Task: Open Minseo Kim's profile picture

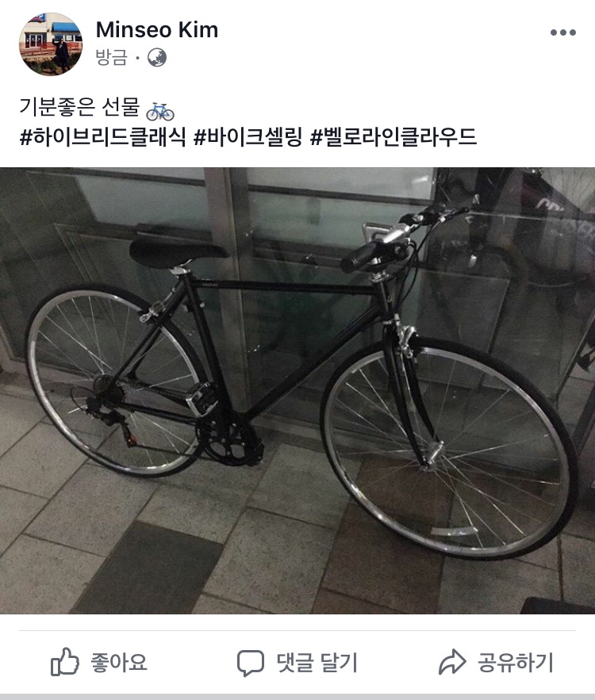Action: point(51,44)
